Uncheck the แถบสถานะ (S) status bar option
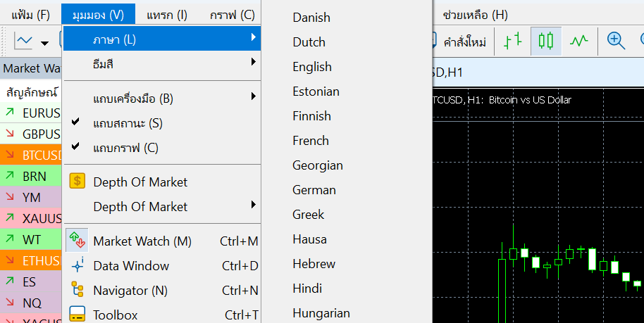 (128, 123)
